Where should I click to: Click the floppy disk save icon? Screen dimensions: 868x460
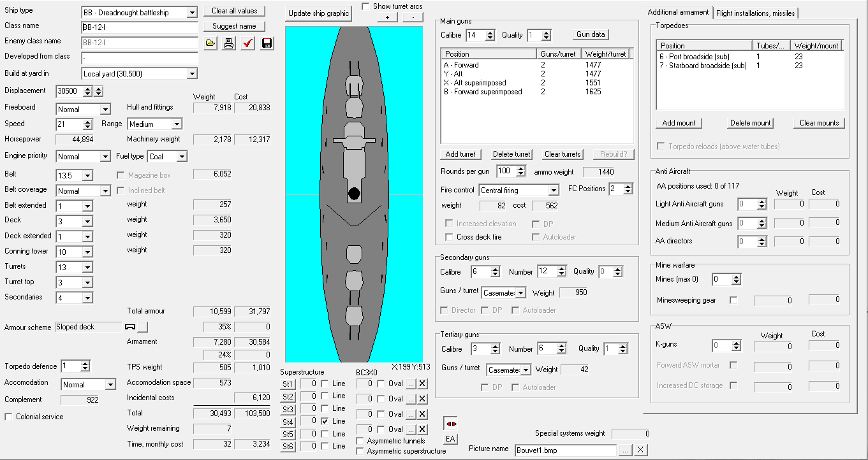pyautogui.click(x=267, y=43)
